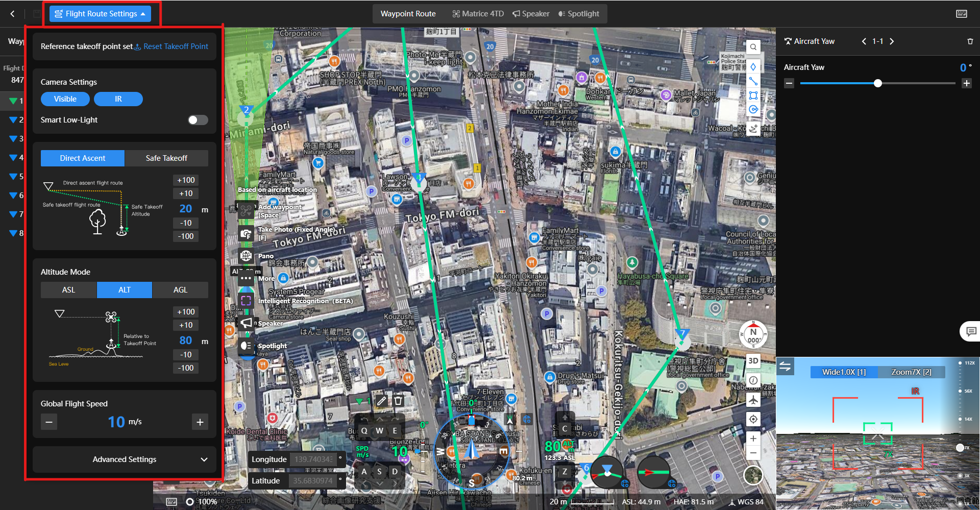Open the Matrice 4TD device item
Screen dimensions: 980x510
[x=478, y=14]
